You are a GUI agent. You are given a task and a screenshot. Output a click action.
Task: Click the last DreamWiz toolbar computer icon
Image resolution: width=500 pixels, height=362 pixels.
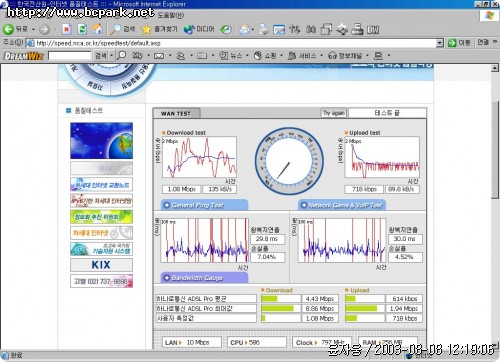click(x=378, y=56)
